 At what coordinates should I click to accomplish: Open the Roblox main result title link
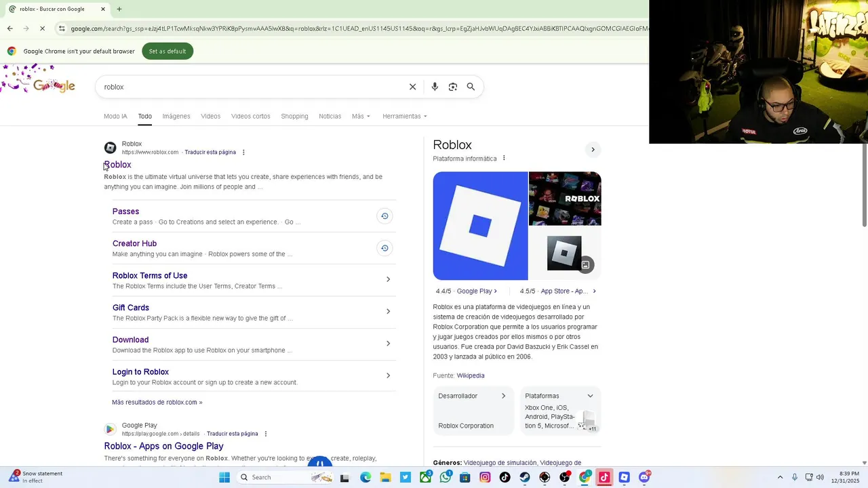pos(117,165)
